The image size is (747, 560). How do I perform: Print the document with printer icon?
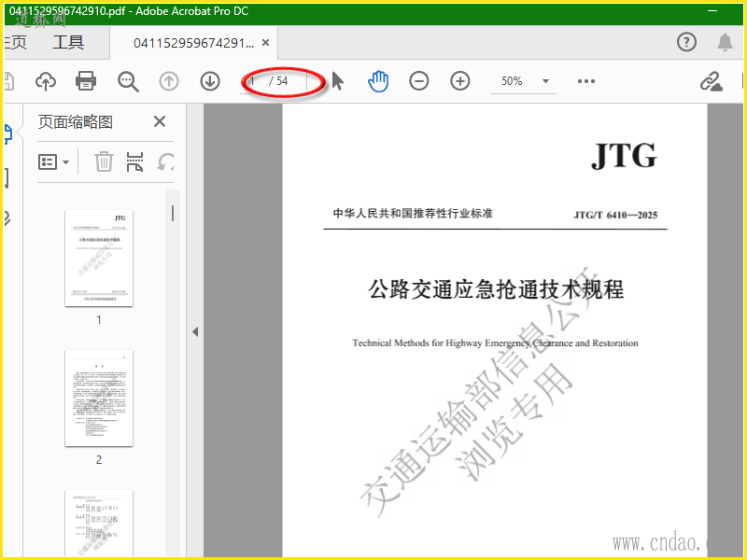pos(86,81)
